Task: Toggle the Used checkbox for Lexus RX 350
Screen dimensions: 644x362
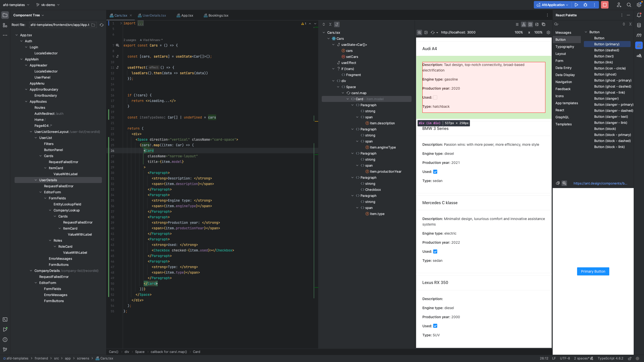Action: (435, 326)
